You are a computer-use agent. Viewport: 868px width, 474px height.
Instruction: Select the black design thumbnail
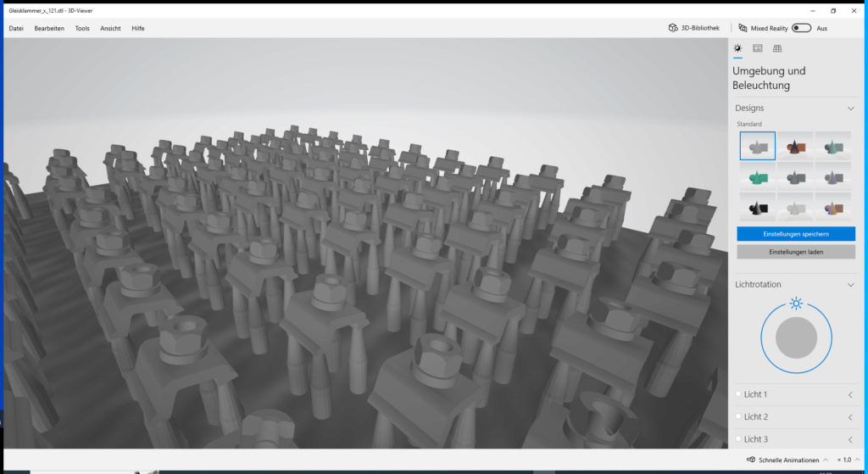pos(757,207)
